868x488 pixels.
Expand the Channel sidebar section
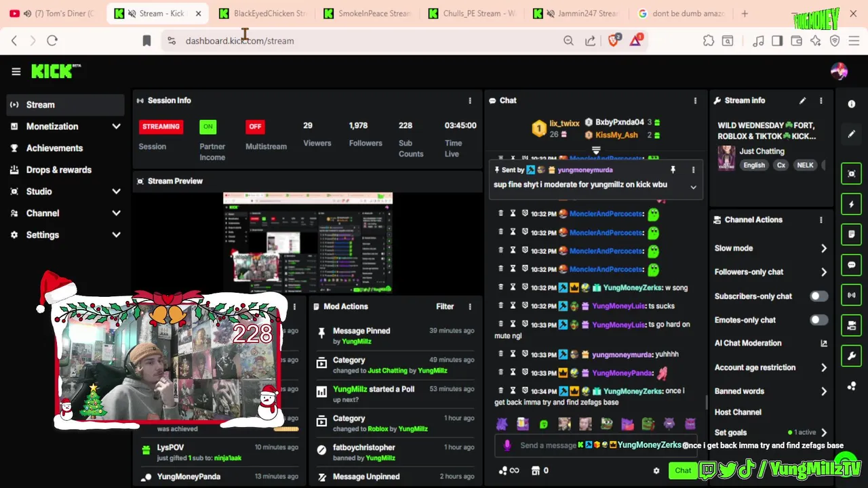pyautogui.click(x=116, y=213)
